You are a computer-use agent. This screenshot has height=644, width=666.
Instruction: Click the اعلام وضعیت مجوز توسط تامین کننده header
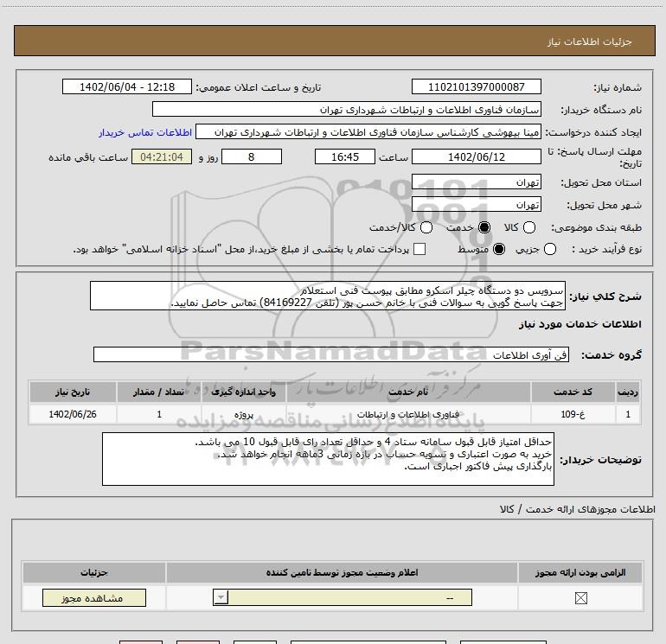click(x=342, y=572)
